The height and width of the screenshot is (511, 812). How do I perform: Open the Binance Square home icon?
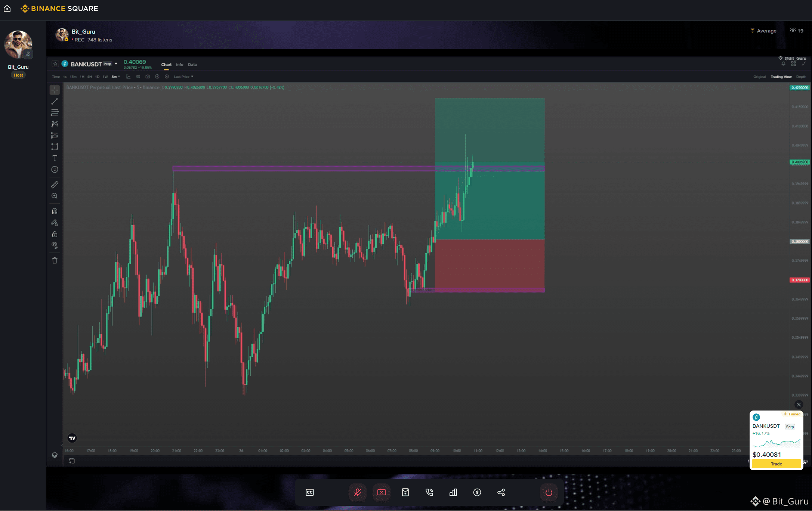pyautogui.click(x=7, y=9)
